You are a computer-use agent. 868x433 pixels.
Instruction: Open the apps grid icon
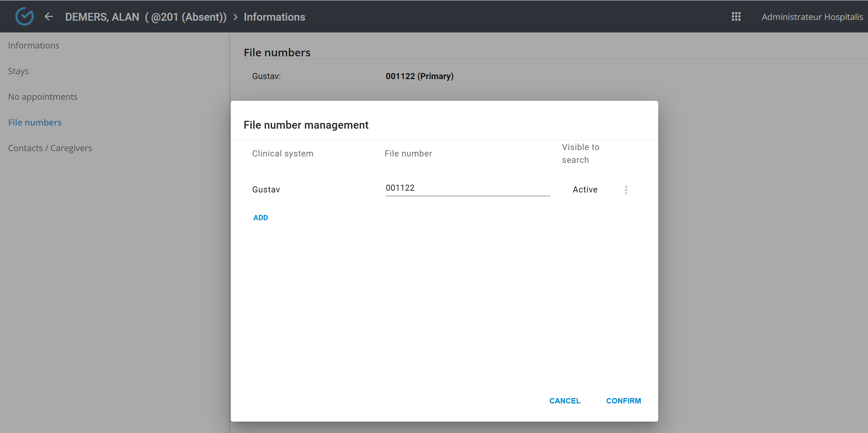pos(736,17)
